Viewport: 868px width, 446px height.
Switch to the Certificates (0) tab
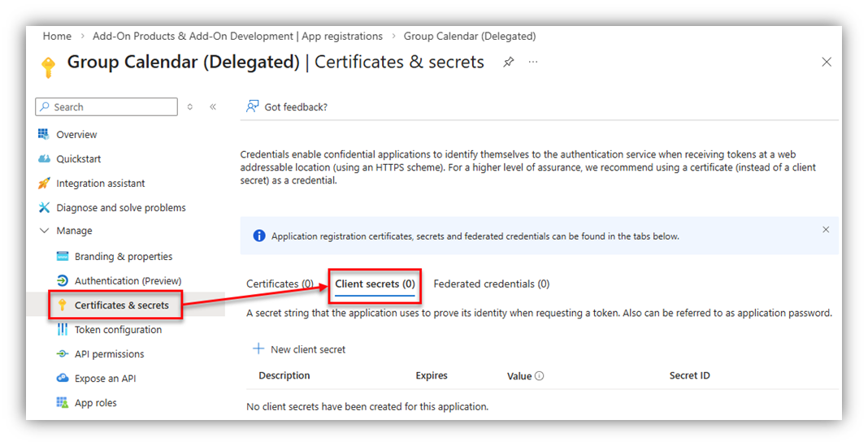(x=280, y=284)
